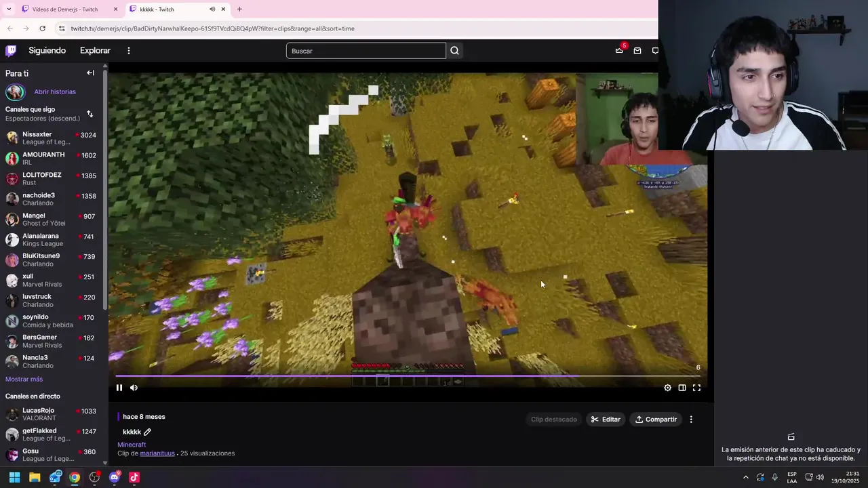The height and width of the screenshot is (488, 868).
Task: Open Nissaxter channel
Action: (x=52, y=138)
